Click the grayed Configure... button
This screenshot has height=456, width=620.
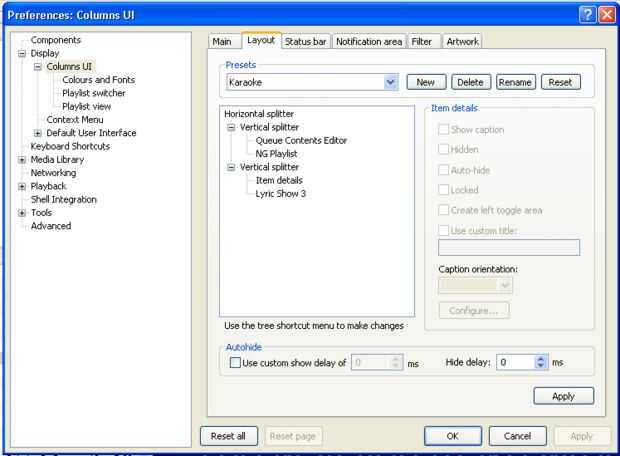[x=474, y=310]
